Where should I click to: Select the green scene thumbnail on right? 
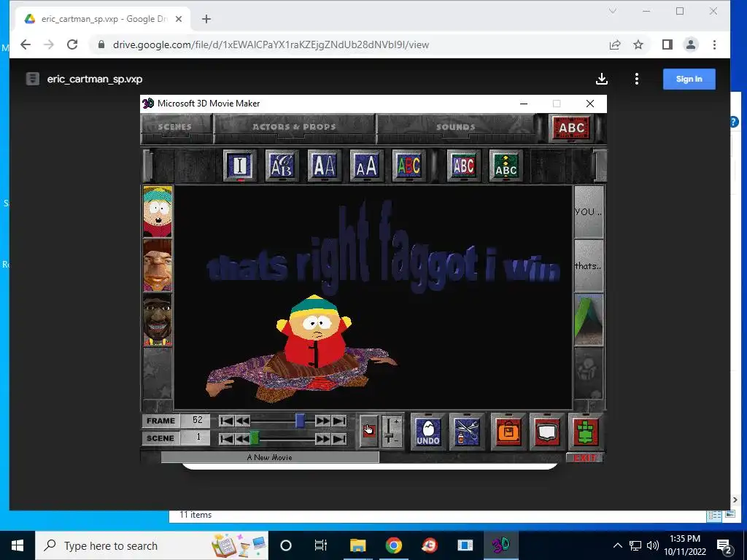tap(589, 319)
